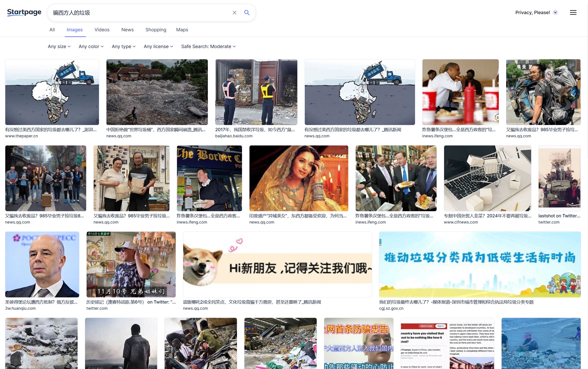Image resolution: width=588 pixels, height=369 pixels.
Task: Open title '历史铭记（澳喜特战旅' Twitter link
Action: (x=131, y=302)
